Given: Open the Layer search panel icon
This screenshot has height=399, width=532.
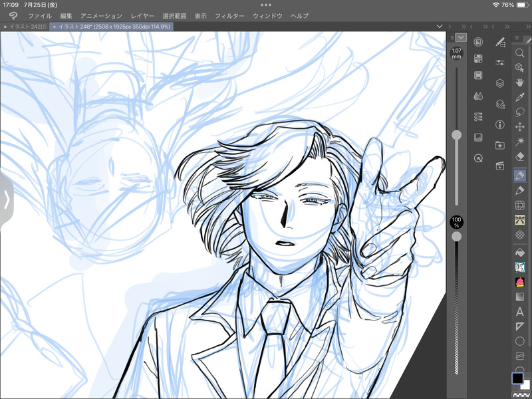Looking at the screenshot, I should point(500,104).
